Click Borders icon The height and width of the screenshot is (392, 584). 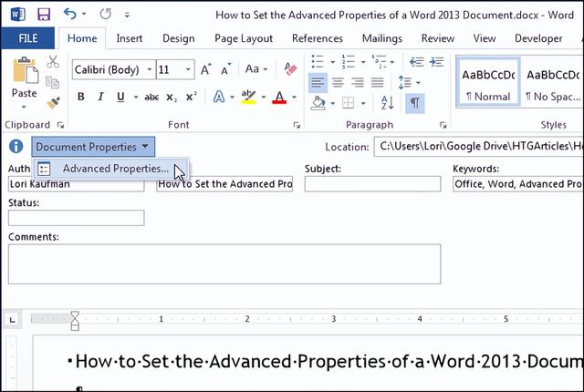tap(348, 103)
